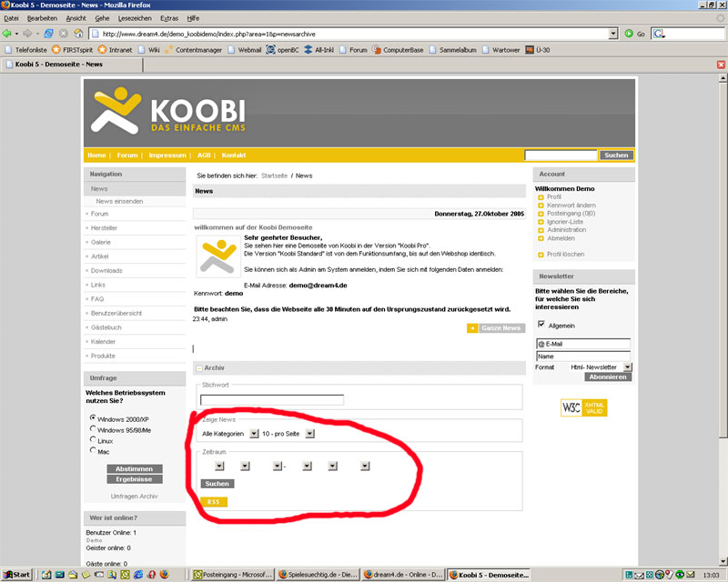
Task: Open the Lesezeichen menu
Action: coord(135,18)
